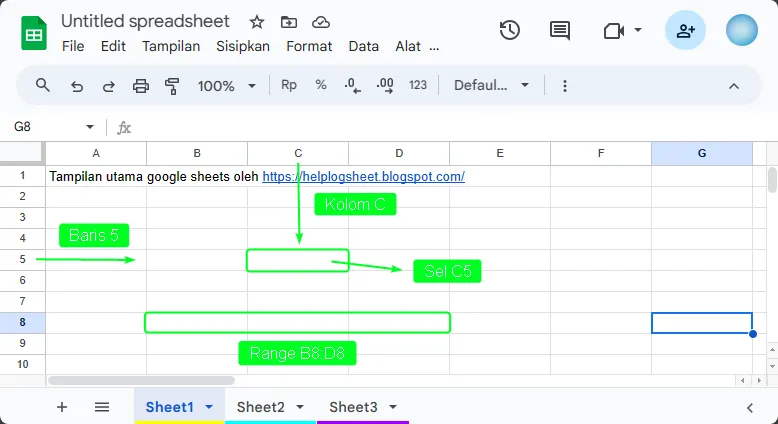This screenshot has width=778, height=424.
Task: Click the redo arrow icon
Action: pos(108,86)
